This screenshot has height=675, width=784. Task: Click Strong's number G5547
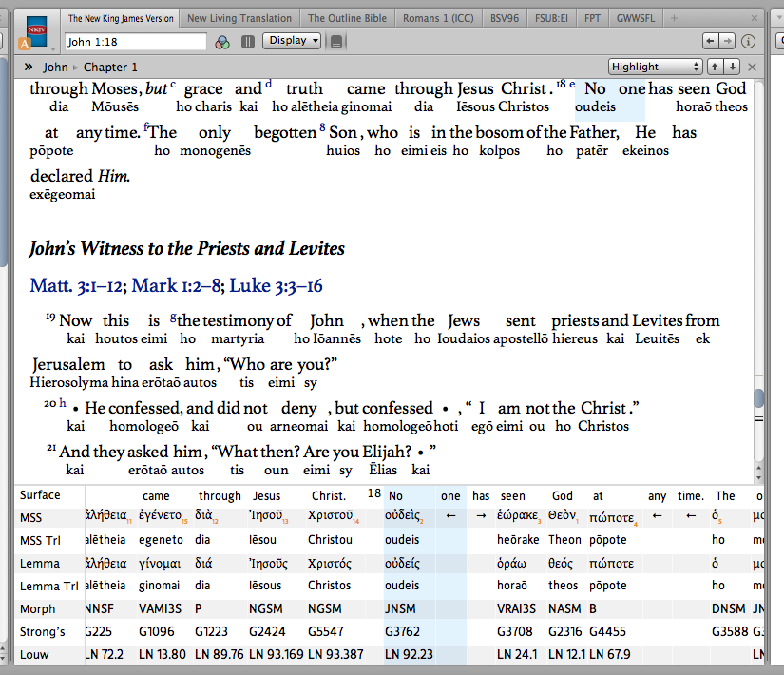point(326,631)
